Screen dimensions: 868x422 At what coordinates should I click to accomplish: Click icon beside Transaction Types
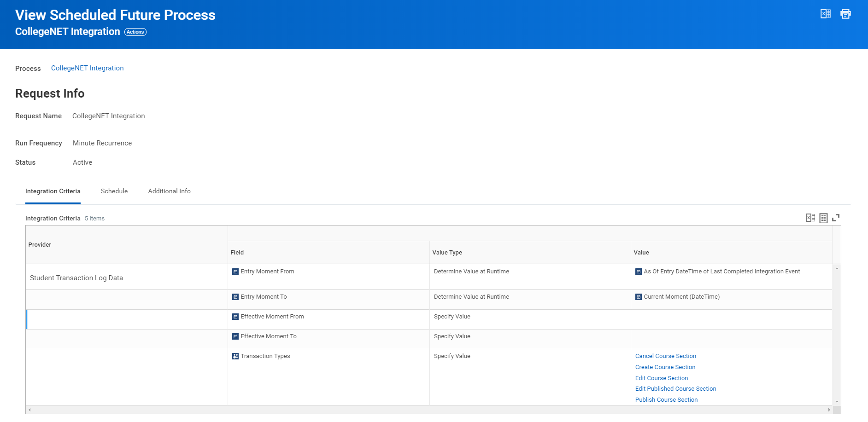tap(235, 356)
